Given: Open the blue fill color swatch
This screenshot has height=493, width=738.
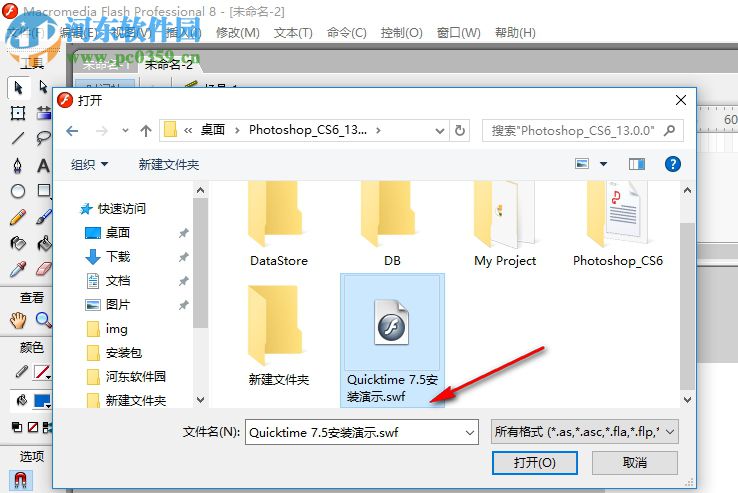Looking at the screenshot, I should pos(42,401).
